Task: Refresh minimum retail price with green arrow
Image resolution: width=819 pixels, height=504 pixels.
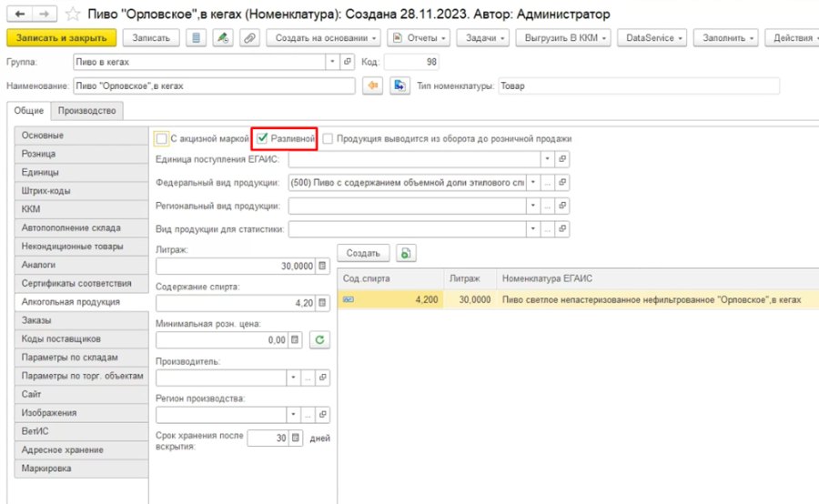Action: [319, 340]
